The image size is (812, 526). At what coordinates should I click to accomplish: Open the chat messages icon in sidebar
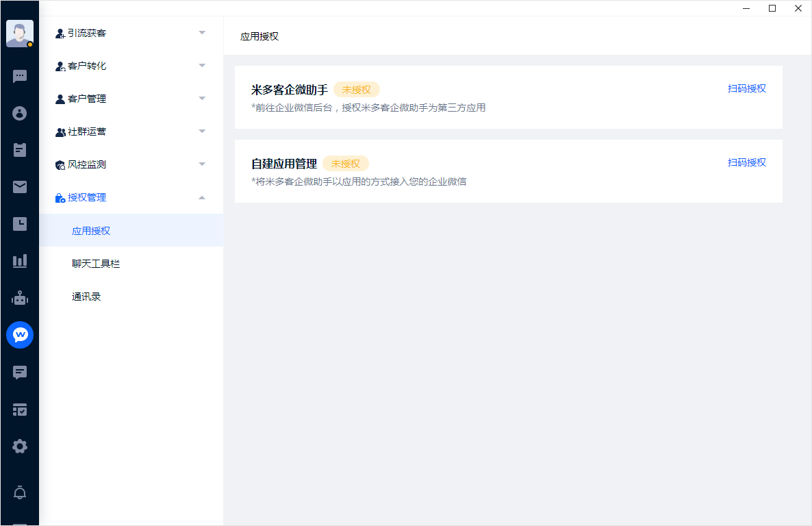pos(20,76)
